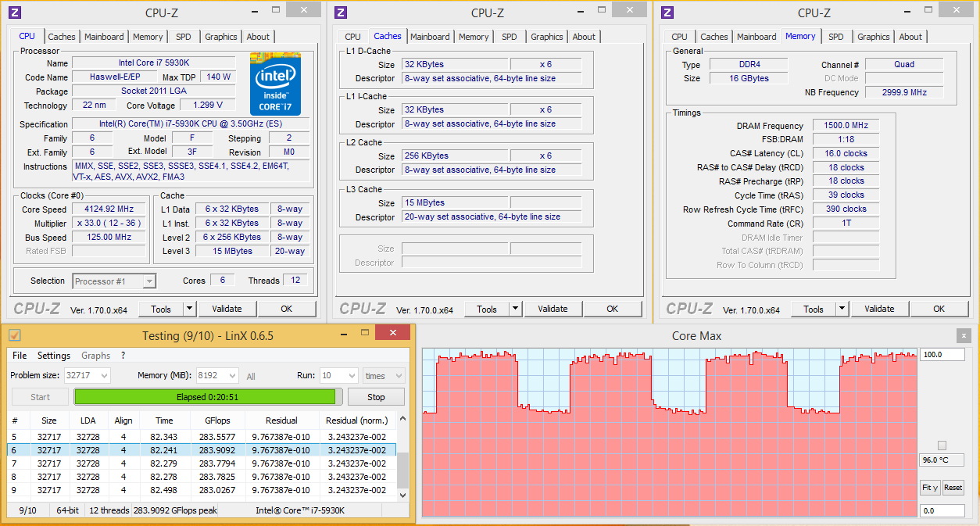Click the Tools button in the CPU tab window
Screen dimensions: 980x526
click(161, 309)
